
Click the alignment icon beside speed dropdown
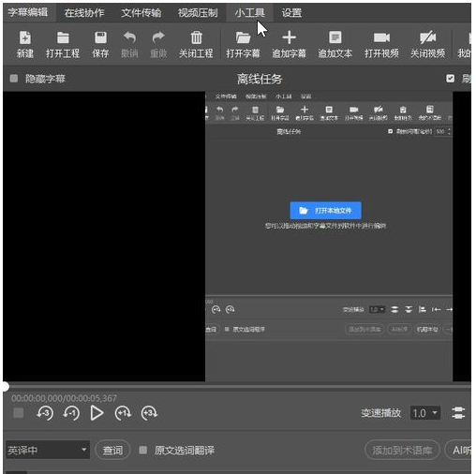click(x=458, y=413)
